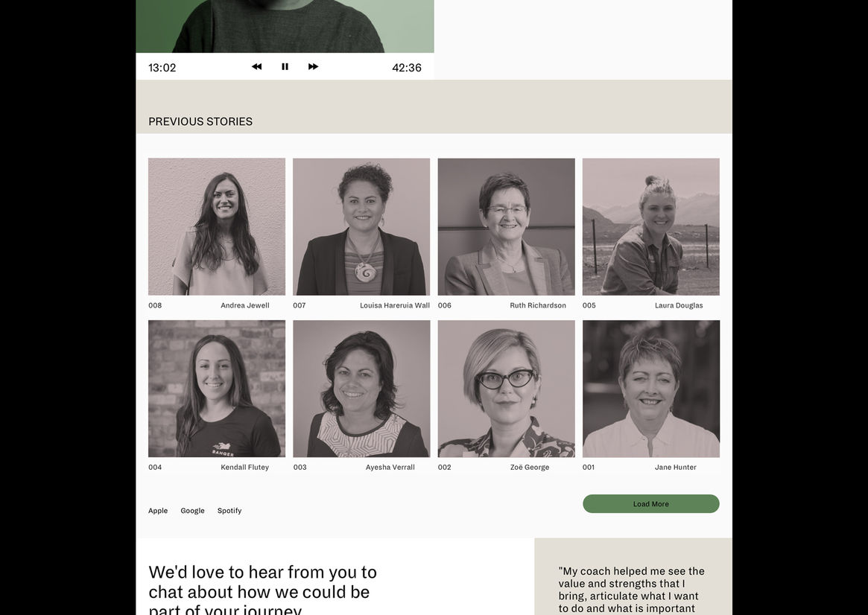Open the Google podcast link
Viewport: 868px width, 615px height.
point(193,511)
